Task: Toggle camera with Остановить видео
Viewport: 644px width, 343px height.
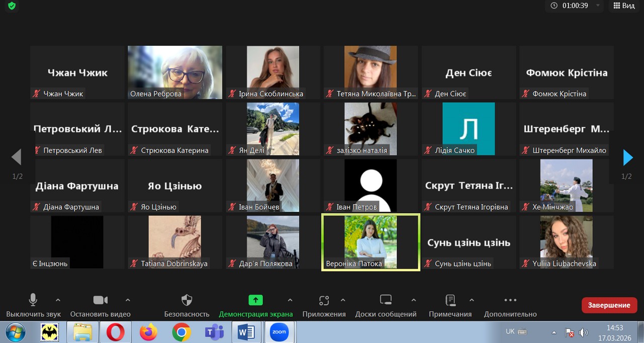Action: click(100, 301)
